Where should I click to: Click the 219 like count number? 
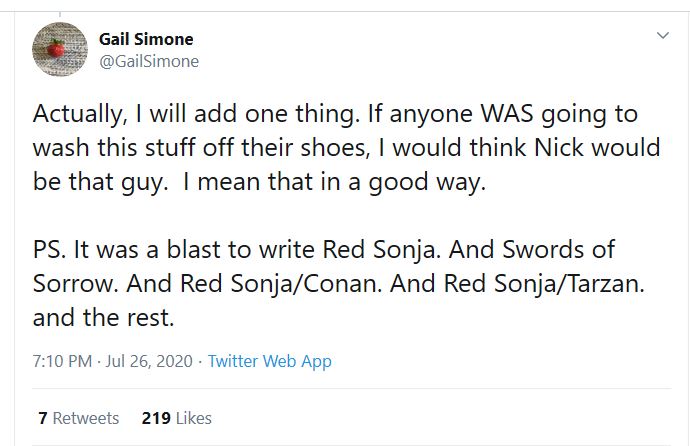[x=155, y=418]
